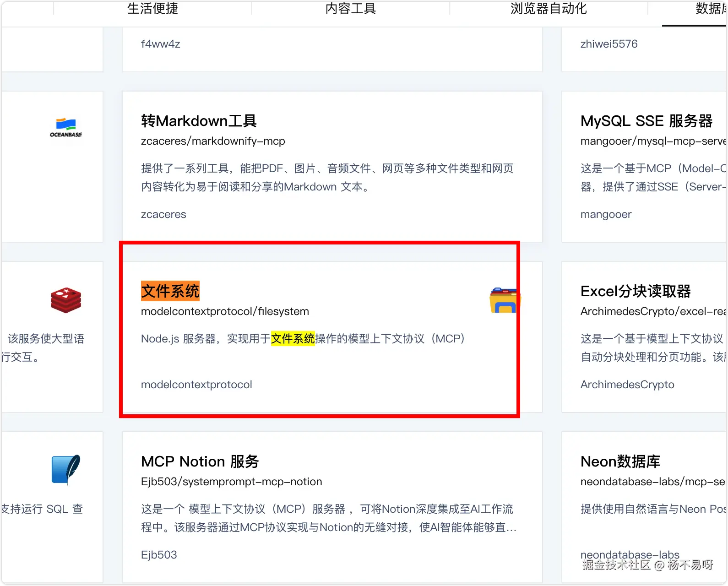
Task: Click author name ArchimedesCrypto
Action: 627,385
